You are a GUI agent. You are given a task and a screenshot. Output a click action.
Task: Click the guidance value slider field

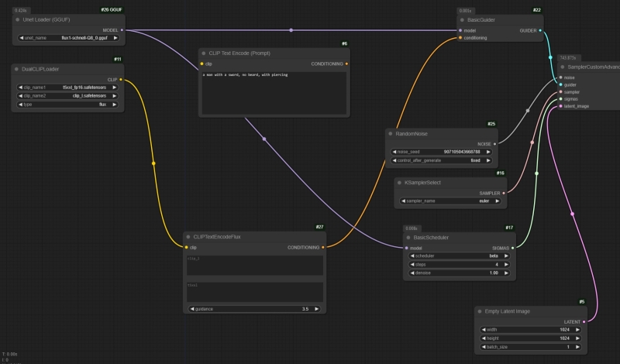pos(254,308)
